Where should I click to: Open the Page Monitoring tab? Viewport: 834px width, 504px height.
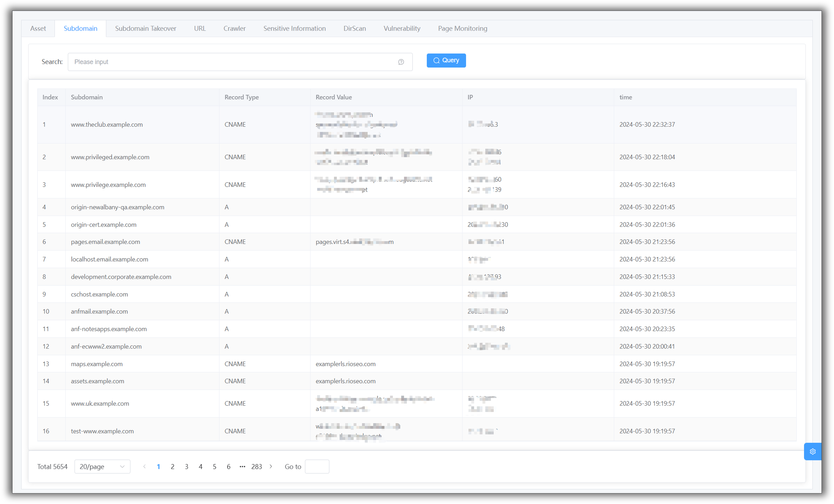pyautogui.click(x=462, y=28)
